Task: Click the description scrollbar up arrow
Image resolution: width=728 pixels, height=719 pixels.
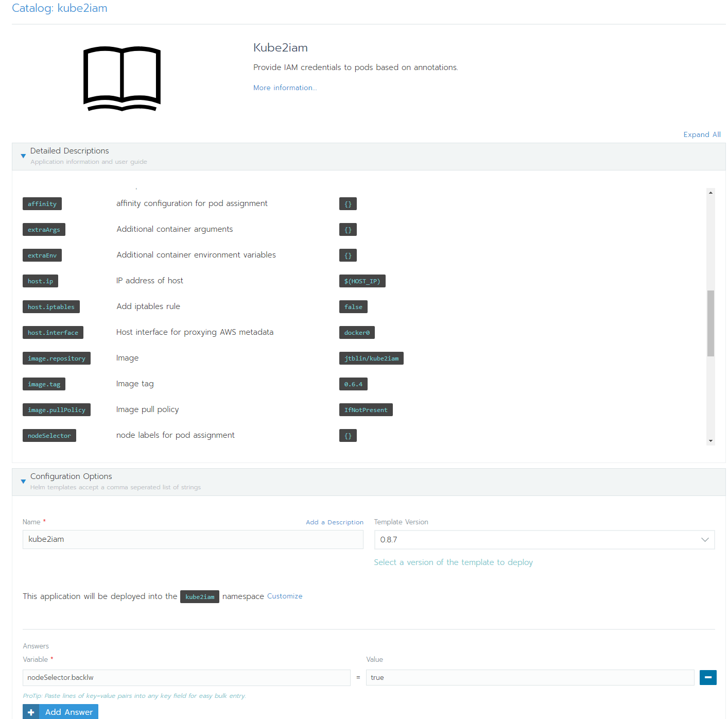Action: (710, 193)
